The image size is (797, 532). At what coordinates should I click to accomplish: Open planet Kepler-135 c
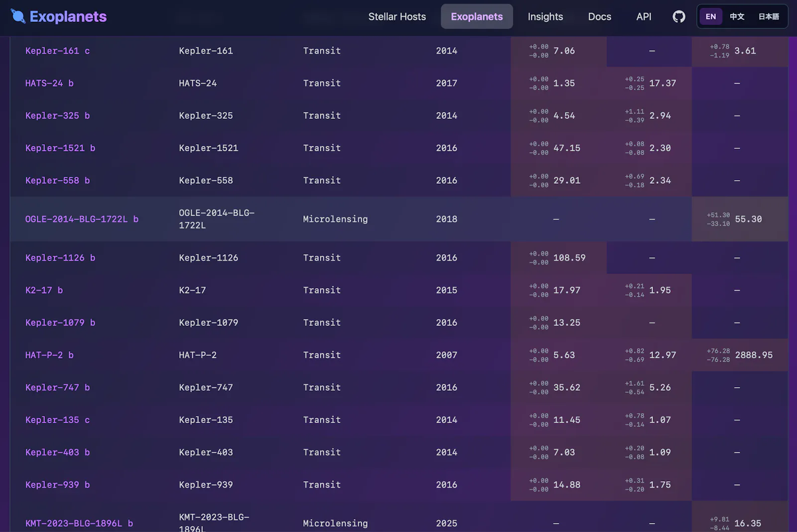pyautogui.click(x=57, y=420)
